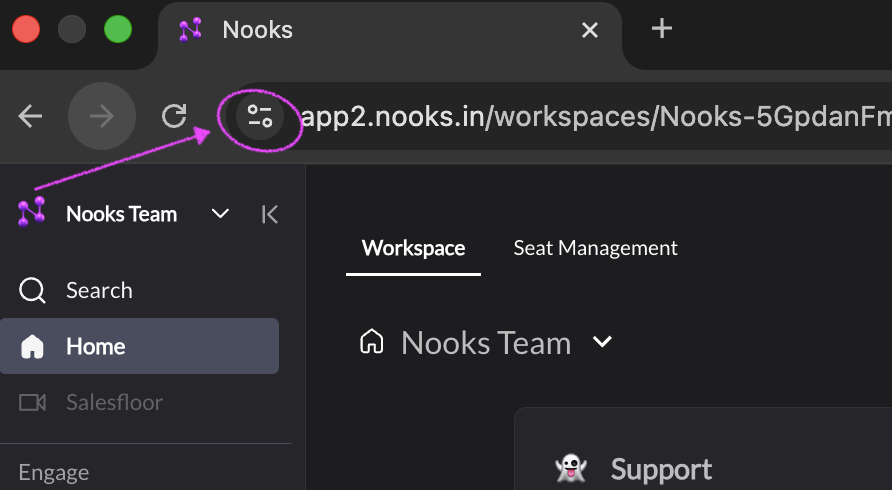892x490 pixels.
Task: Switch to the Workspace tab
Action: tap(414, 249)
